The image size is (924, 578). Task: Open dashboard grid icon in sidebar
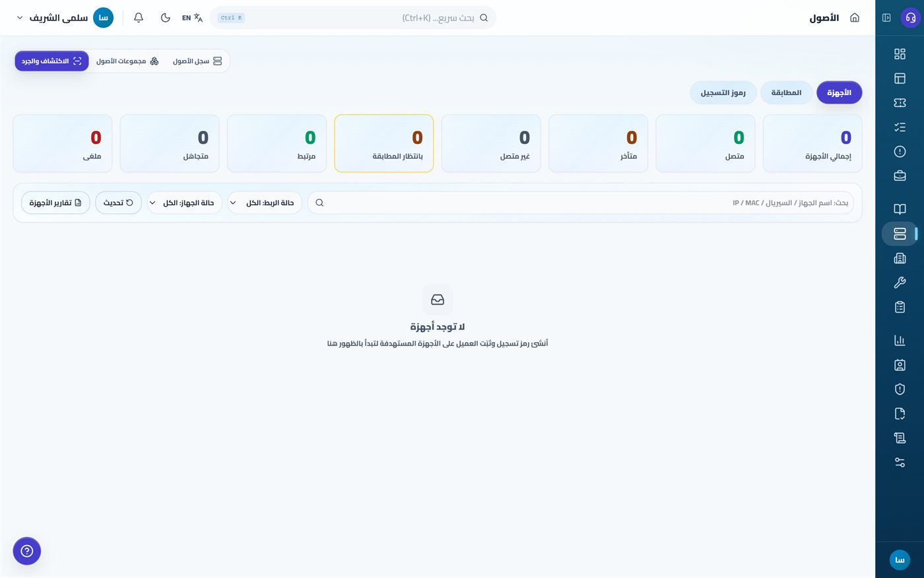pyautogui.click(x=900, y=54)
